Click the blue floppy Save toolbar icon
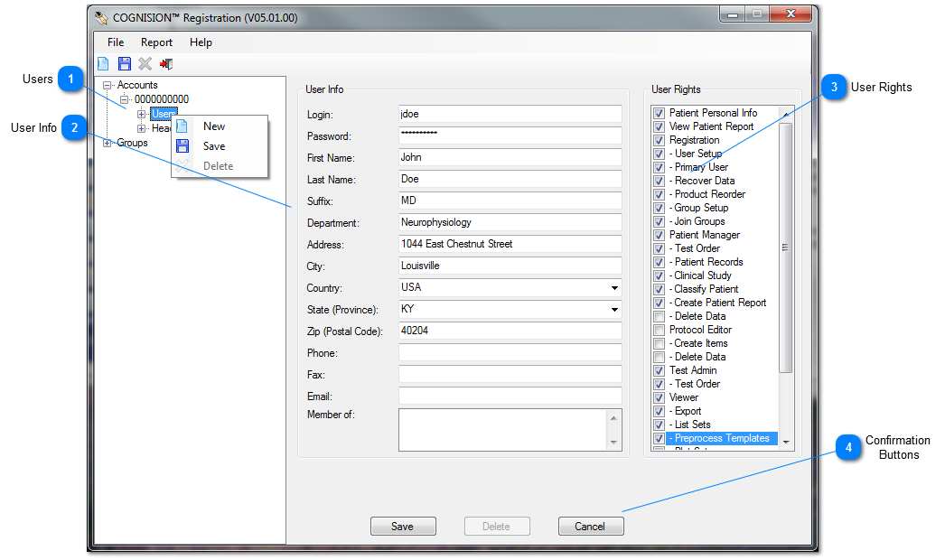The height and width of the screenshot is (560, 945). (125, 64)
